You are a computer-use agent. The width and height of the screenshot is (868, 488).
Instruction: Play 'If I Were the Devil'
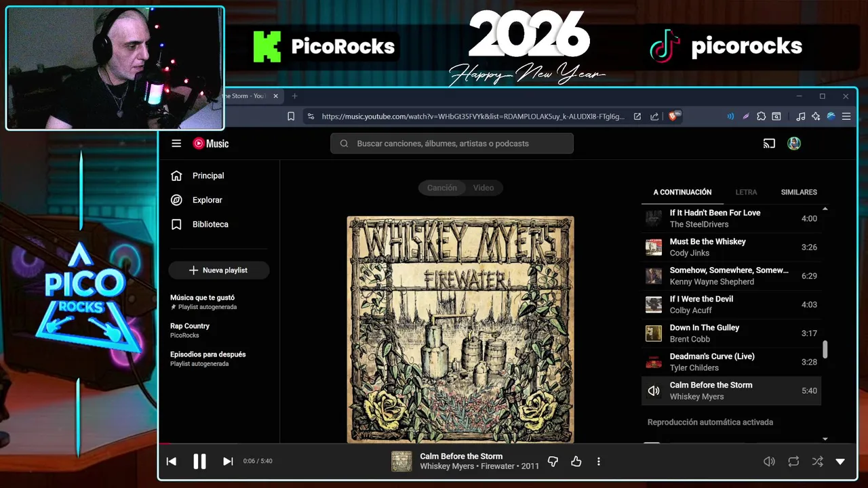point(731,304)
